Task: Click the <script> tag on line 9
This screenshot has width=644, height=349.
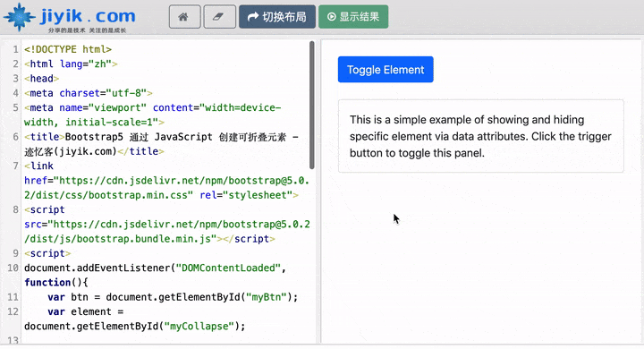Action: (47, 253)
